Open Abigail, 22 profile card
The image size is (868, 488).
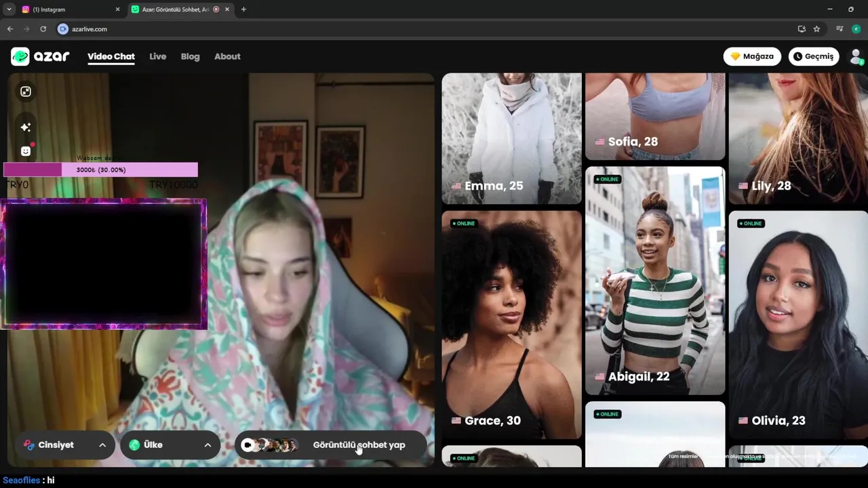655,281
